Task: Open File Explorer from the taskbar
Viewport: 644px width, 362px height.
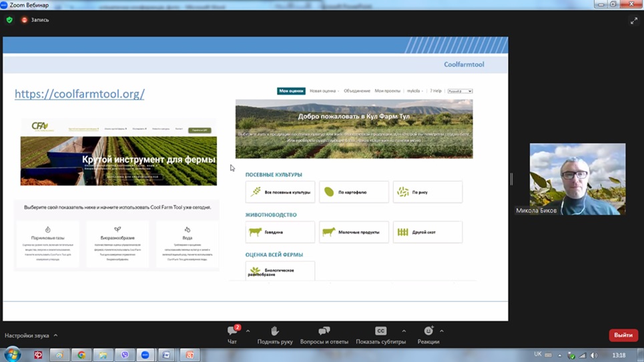Action: click(x=103, y=355)
